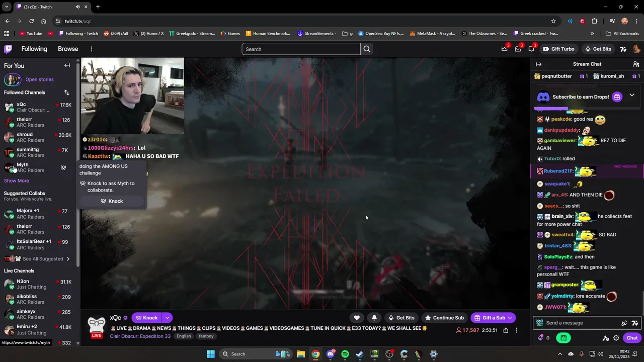This screenshot has height=362, width=644.
Task: Bookmark this page with the star icon
Action: click(553, 21)
